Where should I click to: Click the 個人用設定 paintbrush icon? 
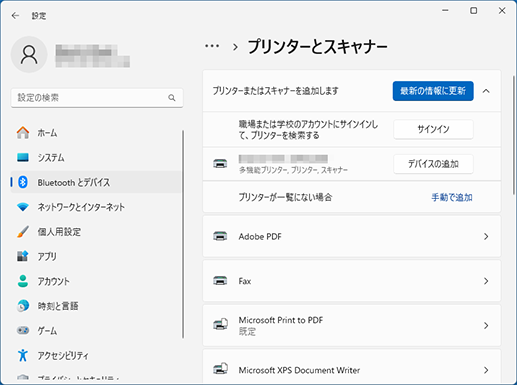pyautogui.click(x=23, y=232)
